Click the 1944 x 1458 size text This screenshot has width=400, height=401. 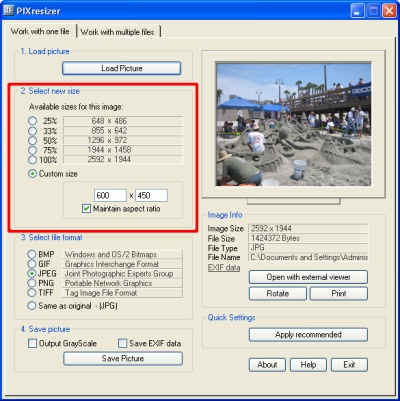coord(109,150)
